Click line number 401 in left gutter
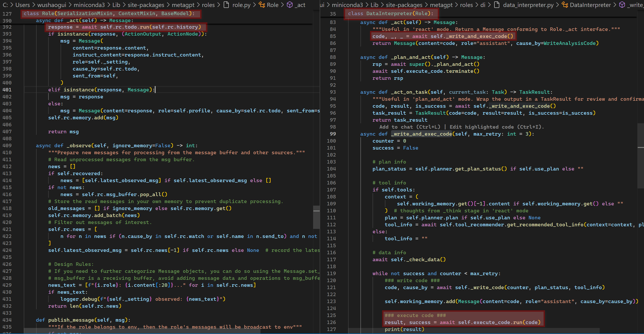 pos(7,90)
